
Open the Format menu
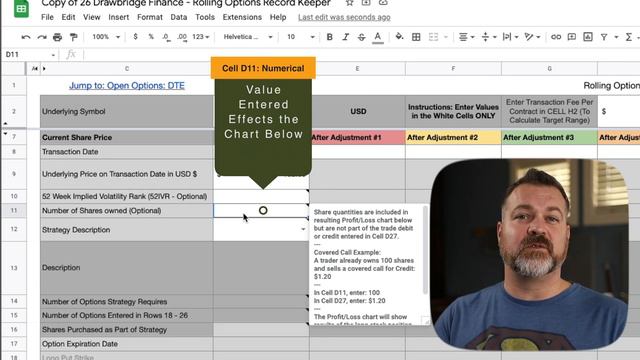coord(150,17)
